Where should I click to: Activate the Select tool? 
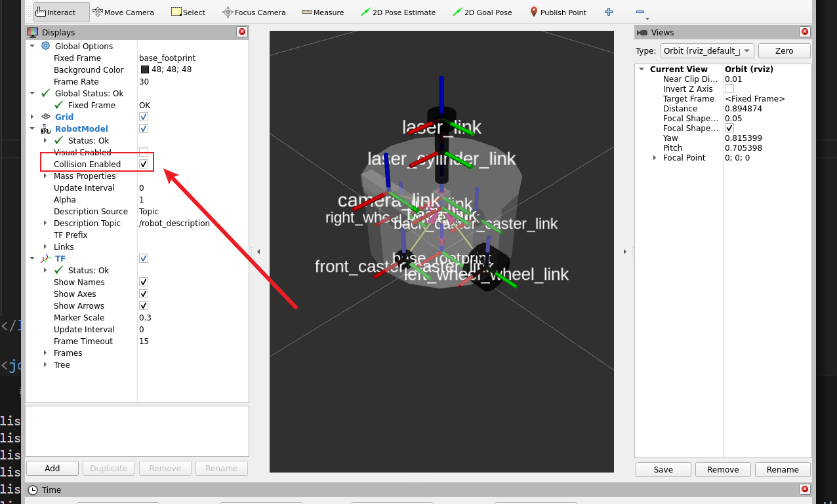pyautogui.click(x=188, y=12)
